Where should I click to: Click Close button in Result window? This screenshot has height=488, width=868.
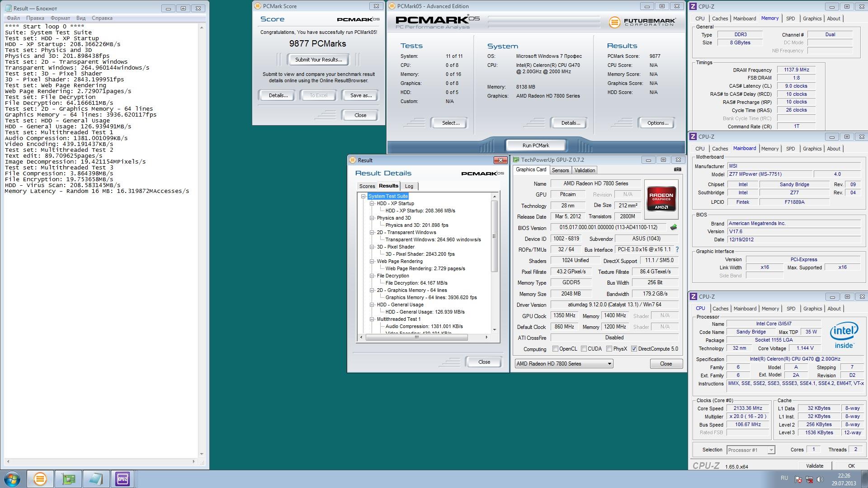pos(484,362)
